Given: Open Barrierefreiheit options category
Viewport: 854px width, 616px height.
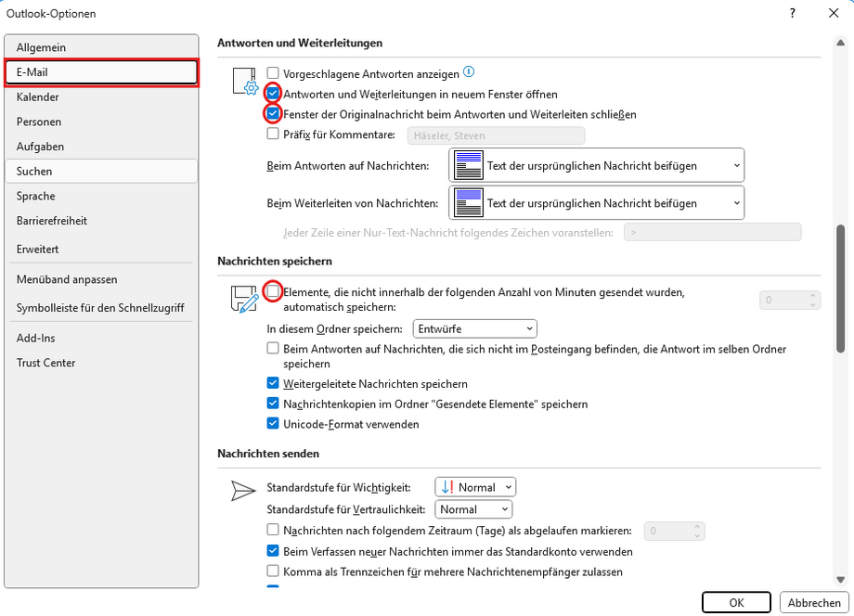Looking at the screenshot, I should click(x=101, y=221).
